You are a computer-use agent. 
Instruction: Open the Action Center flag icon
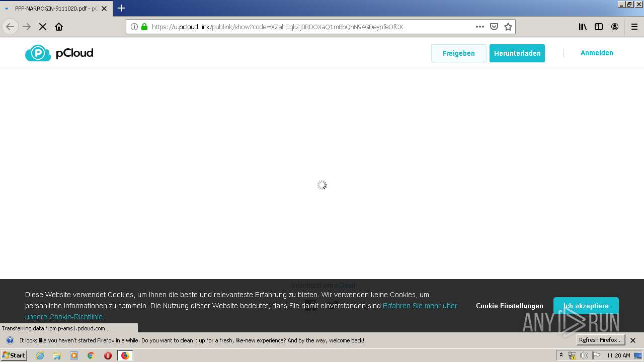596,355
